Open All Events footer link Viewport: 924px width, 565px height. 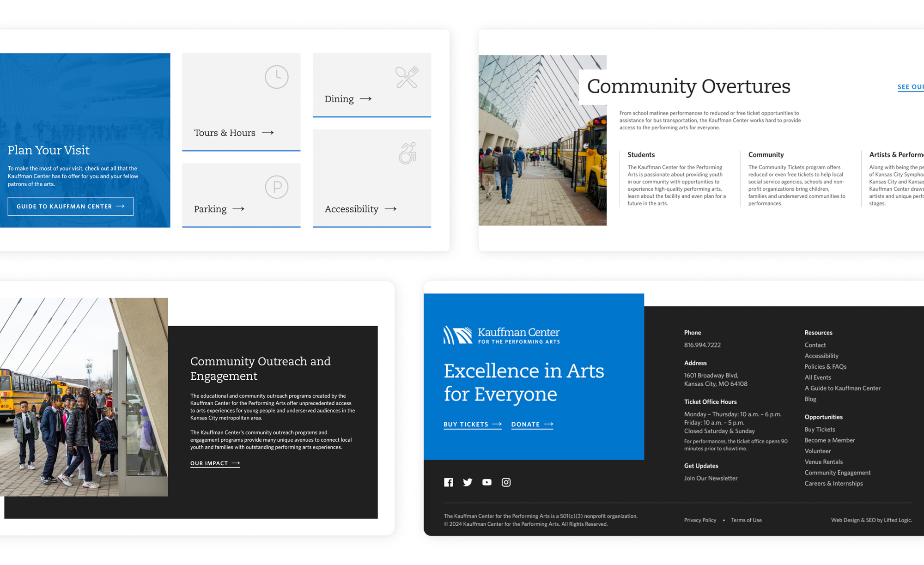pyautogui.click(x=818, y=377)
